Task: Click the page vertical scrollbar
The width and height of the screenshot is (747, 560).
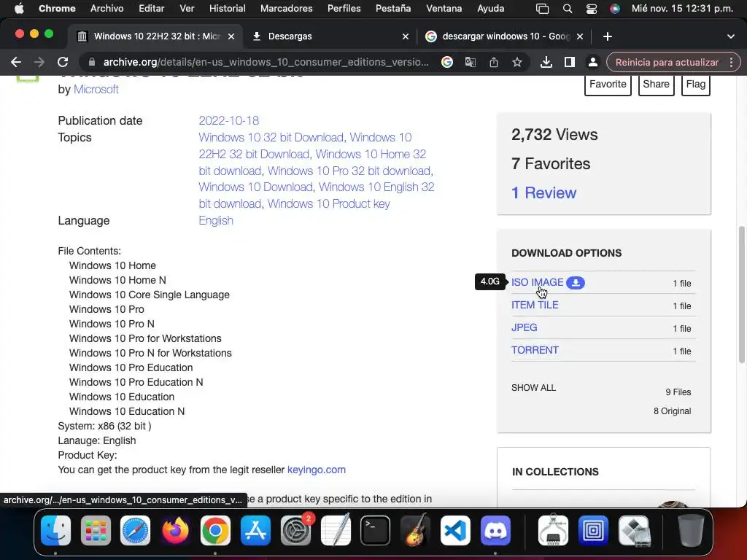Action: (x=741, y=295)
